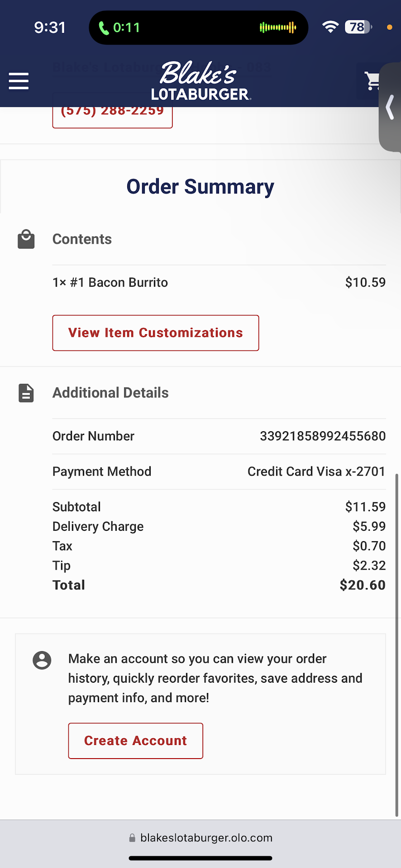The width and height of the screenshot is (401, 868).
Task: Tap the Blake's Lotaburger logo
Action: point(200,80)
